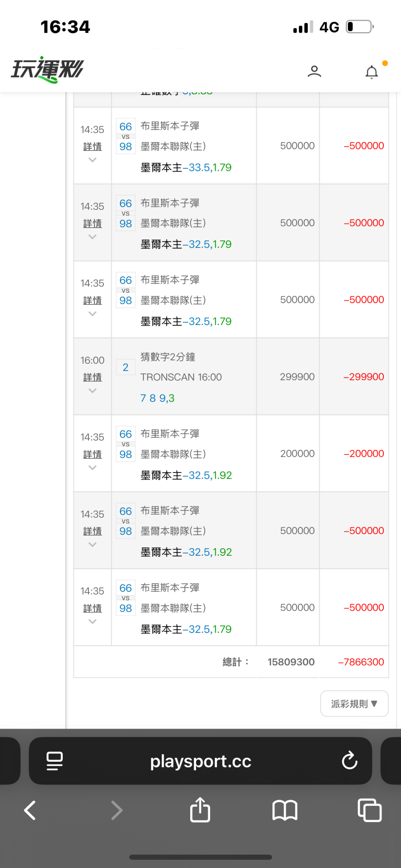Screen dimensions: 401x868
Task: Open 詳情 link for the 200000 bet
Action: click(92, 454)
